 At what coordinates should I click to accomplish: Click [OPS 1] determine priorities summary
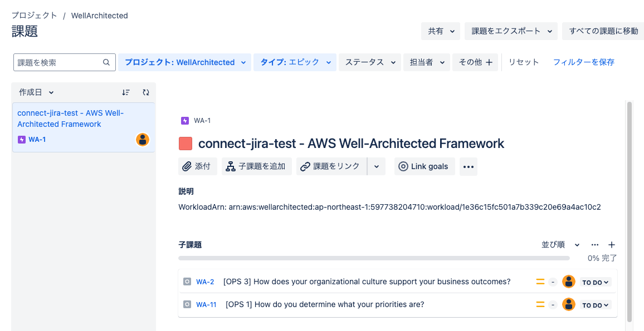pyautogui.click(x=325, y=304)
